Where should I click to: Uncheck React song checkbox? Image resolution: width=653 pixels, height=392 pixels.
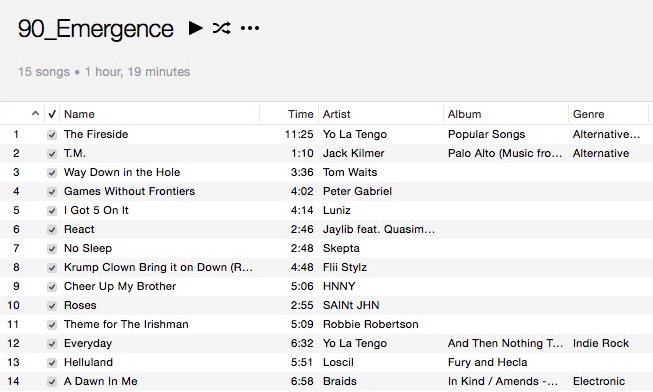[x=52, y=230]
